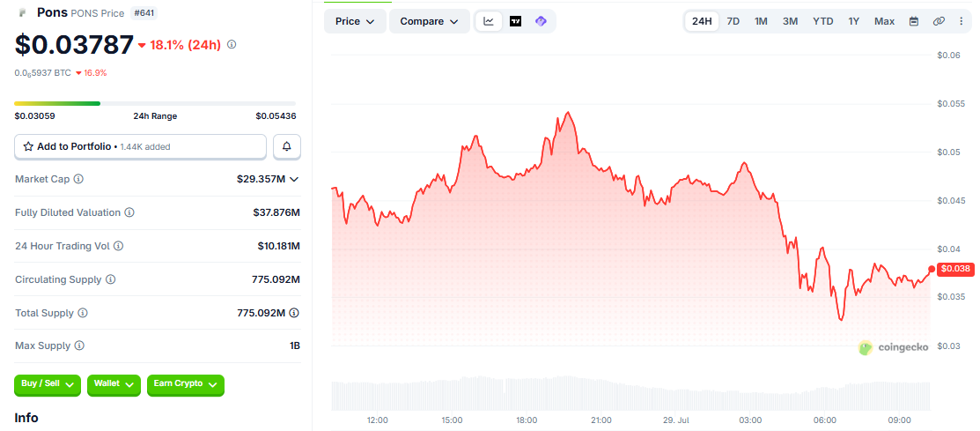Click the 1B max supply value

(x=294, y=346)
